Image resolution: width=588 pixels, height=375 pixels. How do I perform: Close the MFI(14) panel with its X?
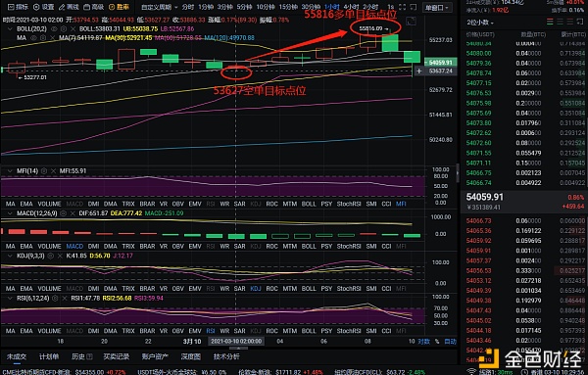53,171
